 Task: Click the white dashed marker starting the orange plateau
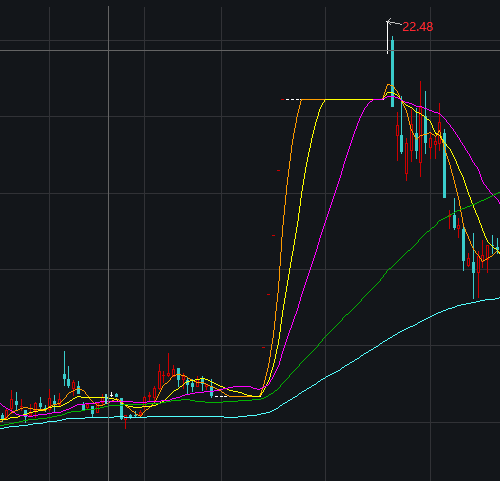tap(293, 99)
